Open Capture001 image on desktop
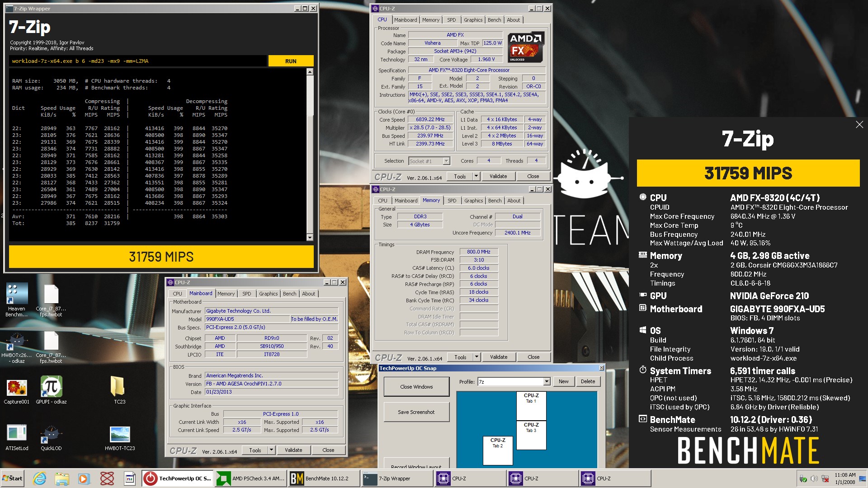Image resolution: width=868 pixels, height=488 pixels. 17,391
